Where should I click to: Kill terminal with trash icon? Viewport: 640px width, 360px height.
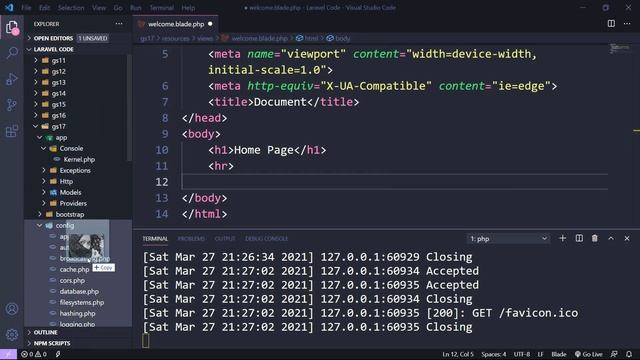coord(595,238)
